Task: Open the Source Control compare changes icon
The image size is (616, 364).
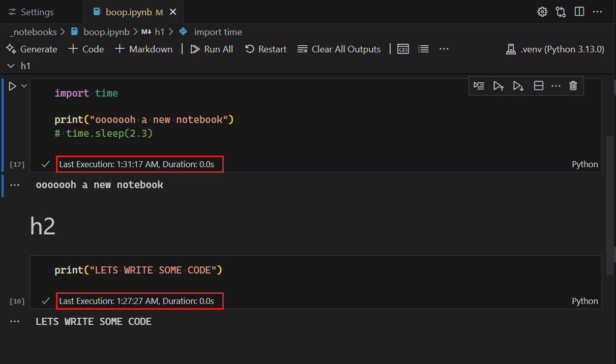Action: pos(561,12)
